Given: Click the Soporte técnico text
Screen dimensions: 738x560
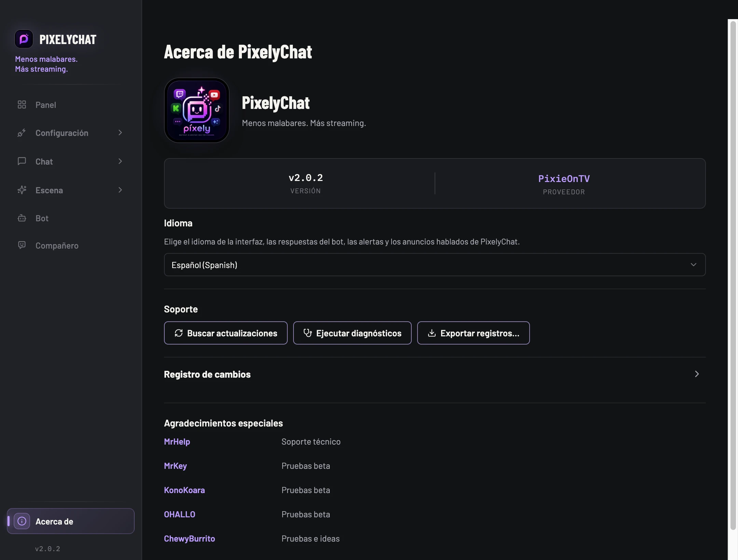Looking at the screenshot, I should [311, 442].
